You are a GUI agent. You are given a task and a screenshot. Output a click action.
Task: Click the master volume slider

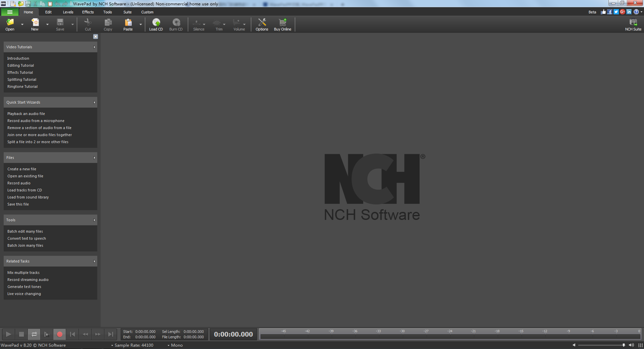click(601, 345)
